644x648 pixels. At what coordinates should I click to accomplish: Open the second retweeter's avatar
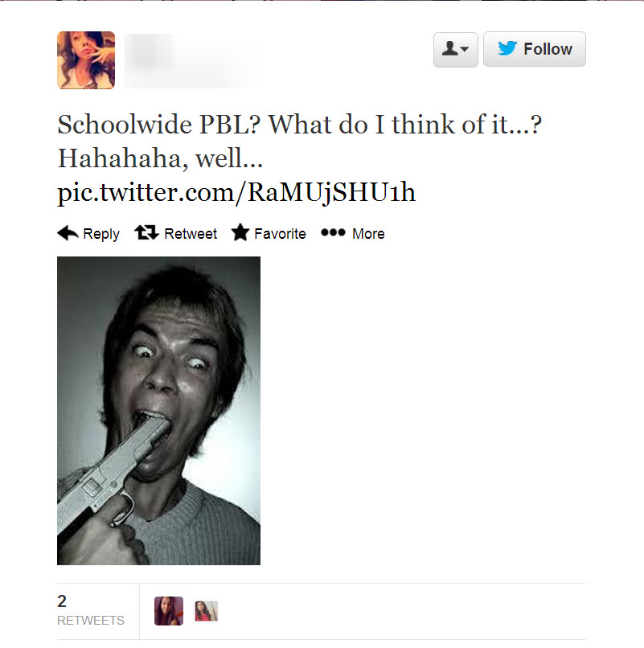207,611
